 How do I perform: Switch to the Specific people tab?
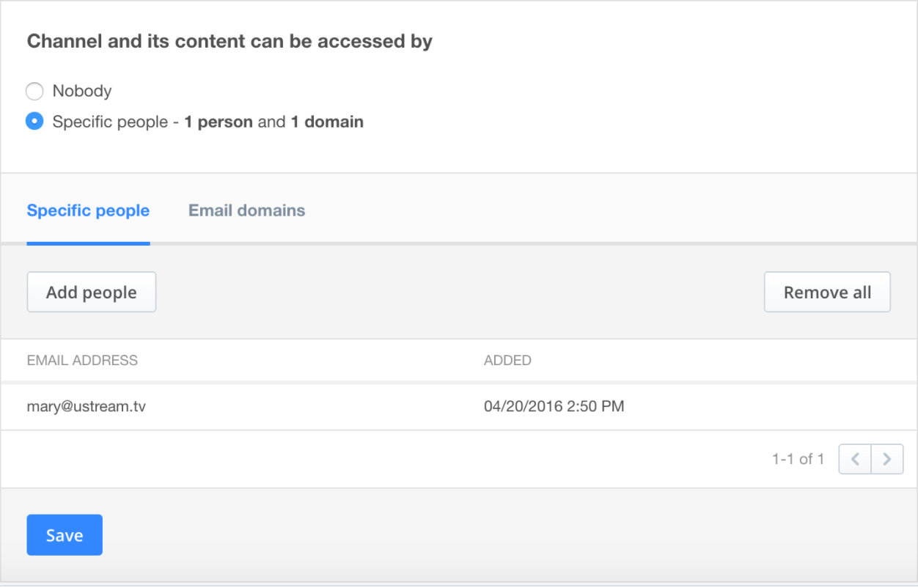click(x=88, y=210)
